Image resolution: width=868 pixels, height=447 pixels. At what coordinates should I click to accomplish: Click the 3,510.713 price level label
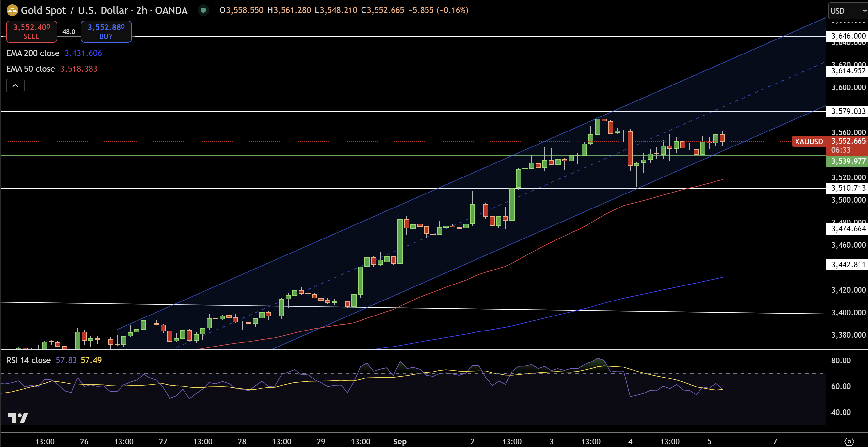[848, 188]
